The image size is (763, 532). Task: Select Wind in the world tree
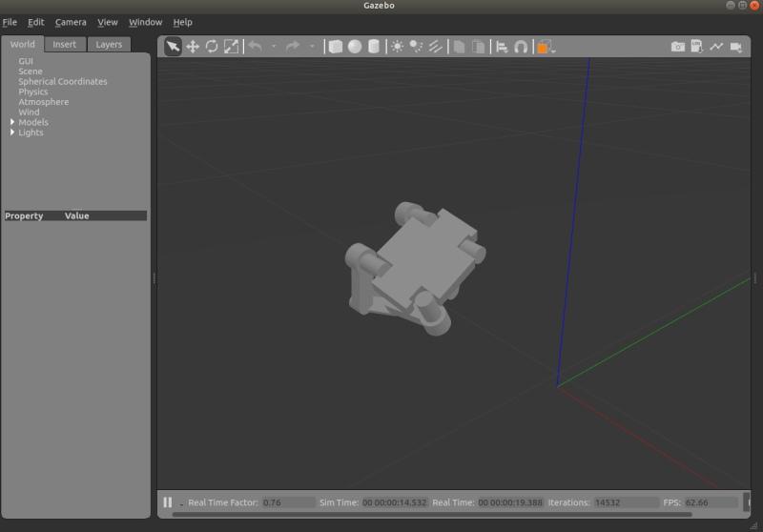tap(29, 113)
